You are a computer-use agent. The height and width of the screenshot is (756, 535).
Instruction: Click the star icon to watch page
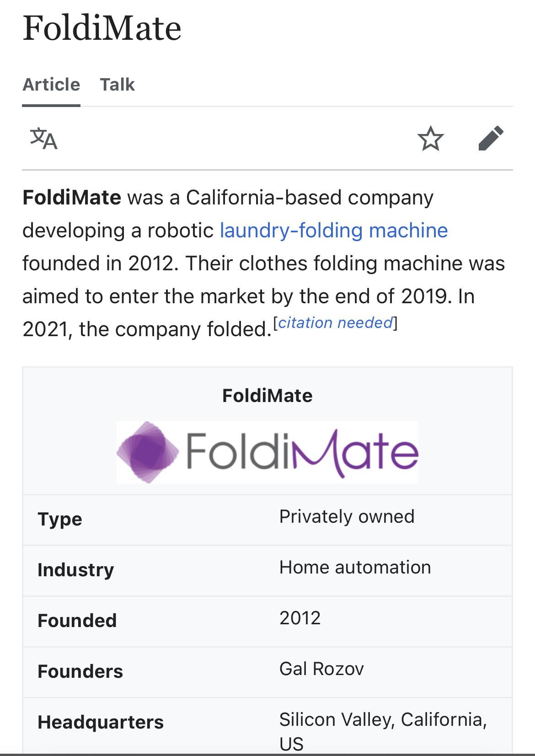pos(430,139)
